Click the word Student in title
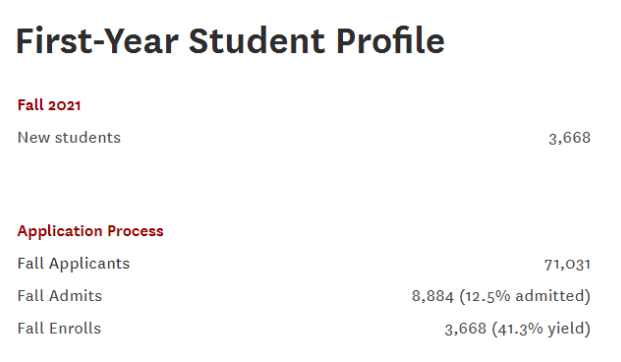This screenshot has width=621, height=362. click(x=257, y=41)
